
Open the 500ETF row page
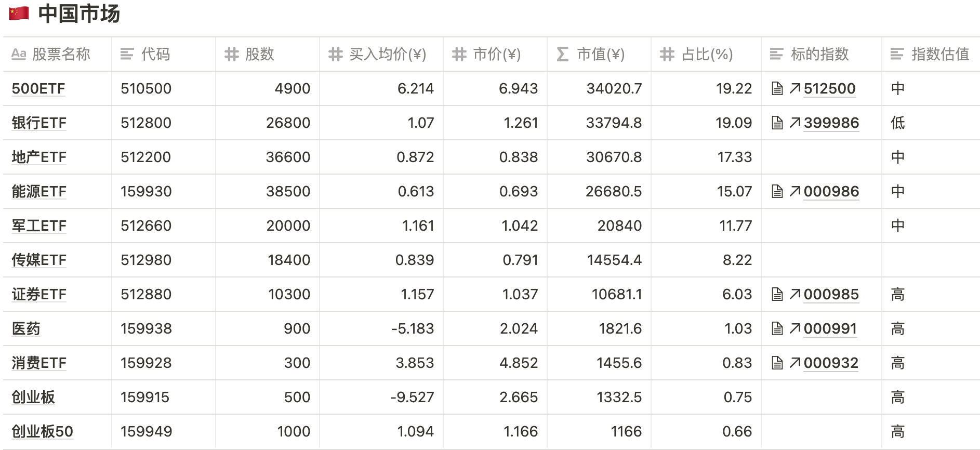click(38, 89)
